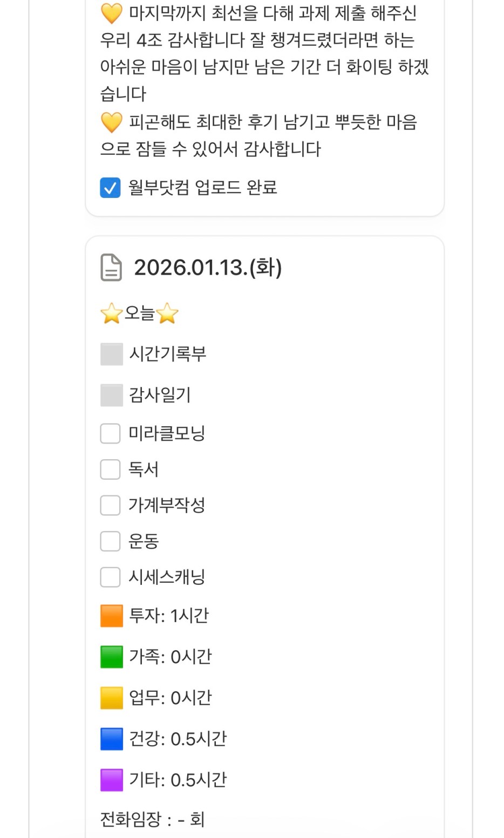Click the orange square beside 투자: 1시간
Image resolution: width=504 pixels, height=838 pixels.
point(112,616)
